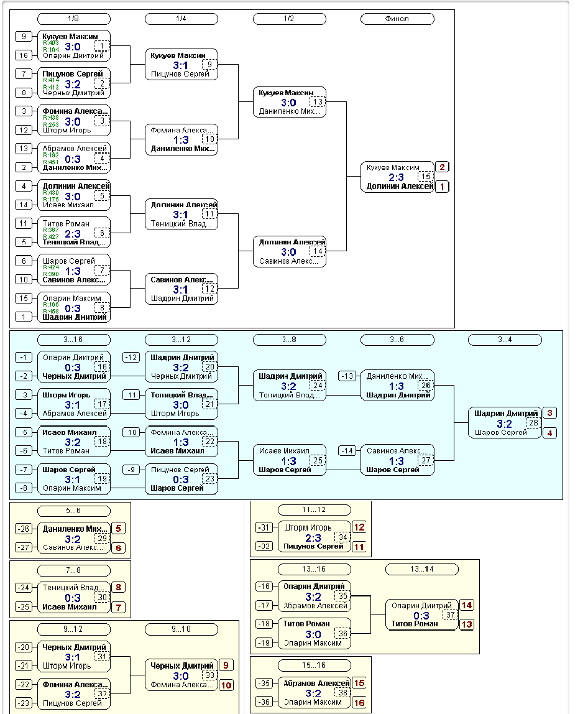Open match number 15 box in the final
Screen dimensions: 588x714
tap(426, 176)
